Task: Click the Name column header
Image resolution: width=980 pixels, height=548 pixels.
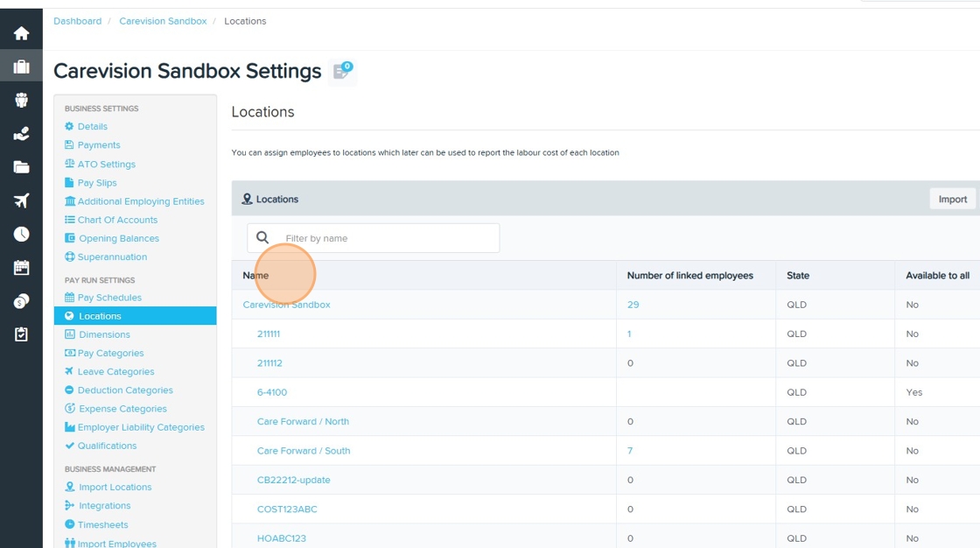Action: (x=255, y=275)
